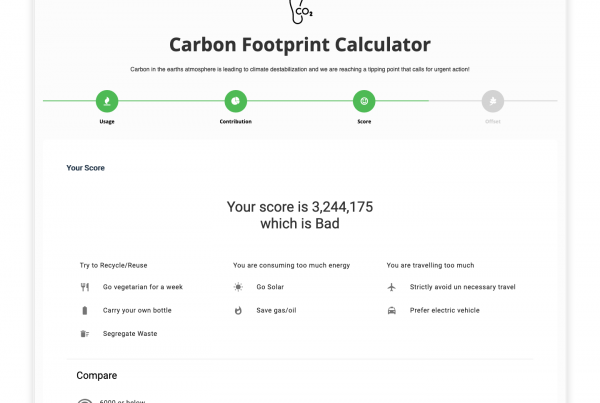This screenshot has width=600, height=403.
Task: Click the 'Your score is 3,244,175' text
Action: point(300,207)
